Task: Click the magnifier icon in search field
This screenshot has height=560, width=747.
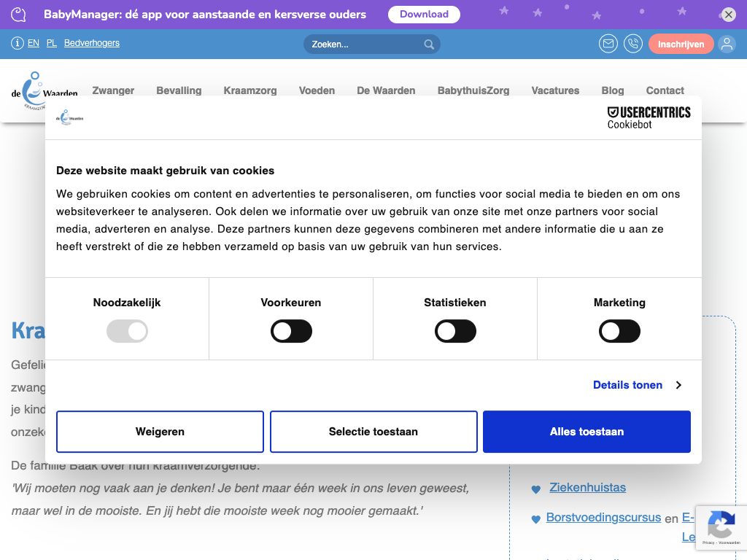Action: pyautogui.click(x=430, y=44)
